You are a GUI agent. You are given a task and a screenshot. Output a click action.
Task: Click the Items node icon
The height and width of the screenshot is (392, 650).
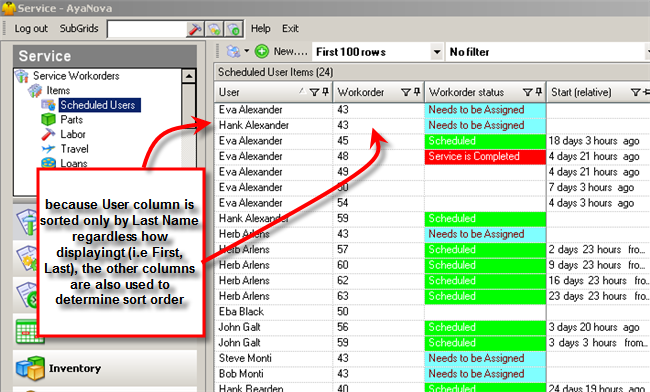click(x=35, y=90)
